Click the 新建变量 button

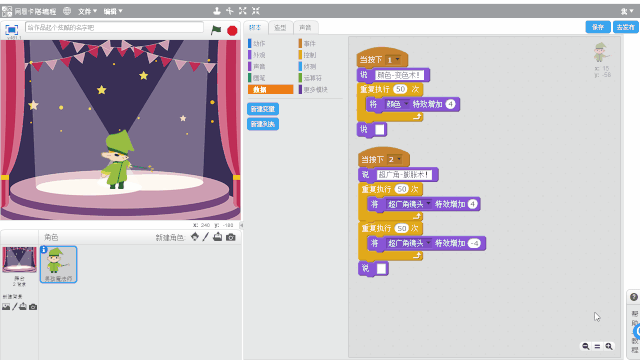click(263, 109)
